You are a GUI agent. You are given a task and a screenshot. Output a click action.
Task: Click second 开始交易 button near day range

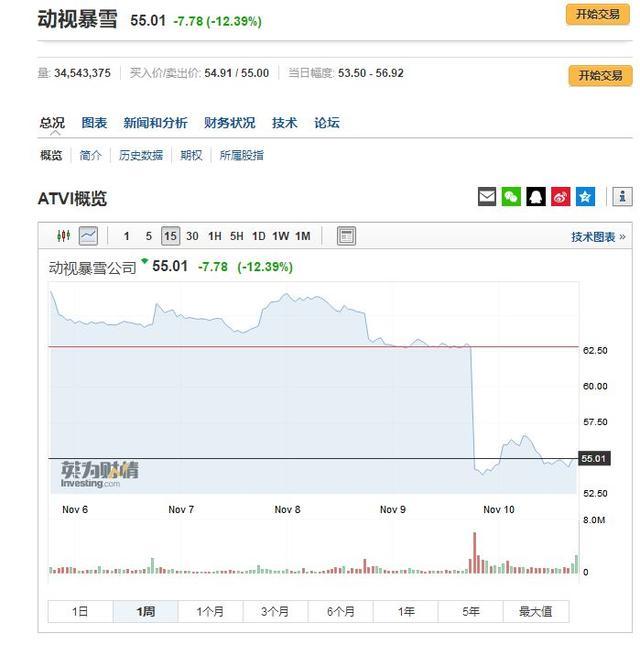point(601,76)
